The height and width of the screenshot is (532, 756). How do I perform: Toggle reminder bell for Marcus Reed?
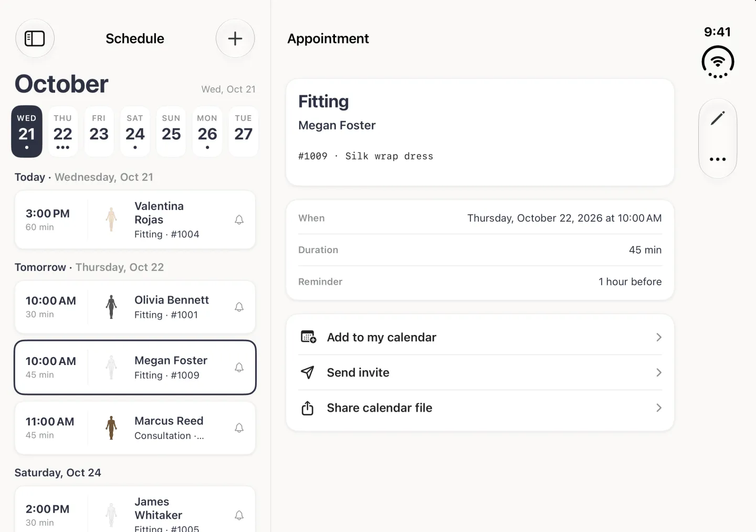click(x=239, y=428)
